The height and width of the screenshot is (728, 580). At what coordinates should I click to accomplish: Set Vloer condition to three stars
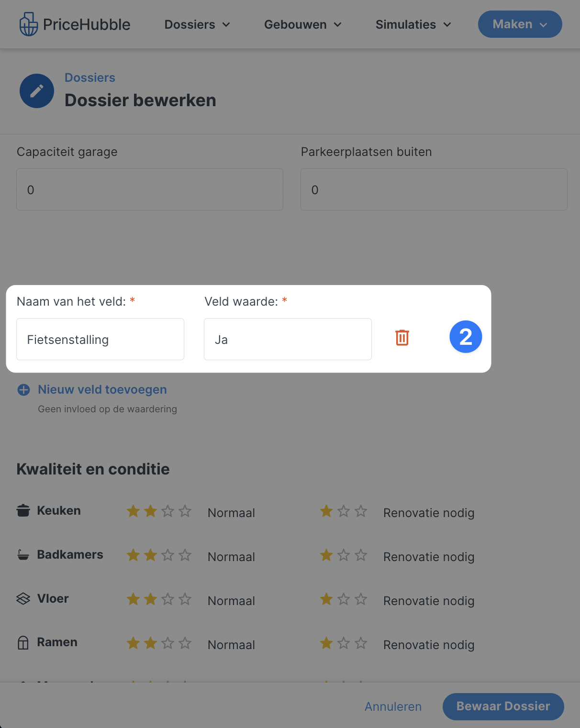point(361,599)
